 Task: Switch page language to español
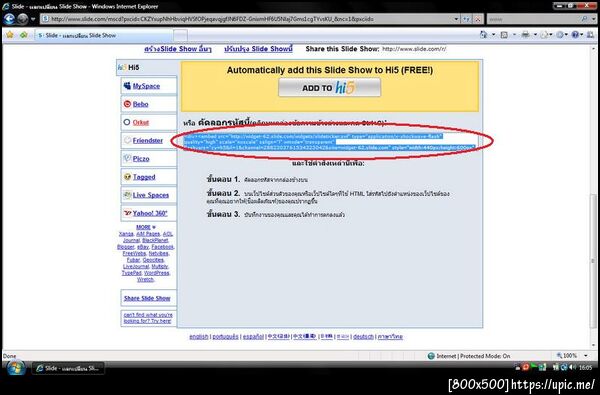pos(253,337)
